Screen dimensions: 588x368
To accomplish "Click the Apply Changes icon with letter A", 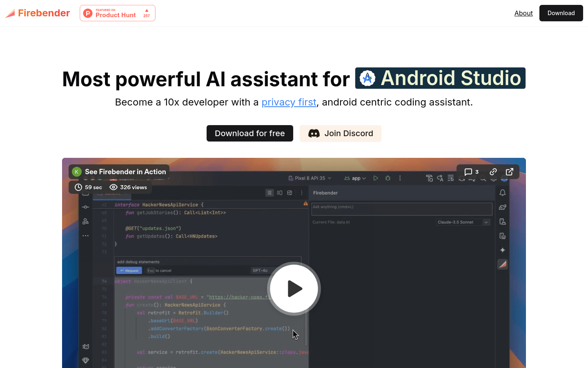I will [x=440, y=178].
